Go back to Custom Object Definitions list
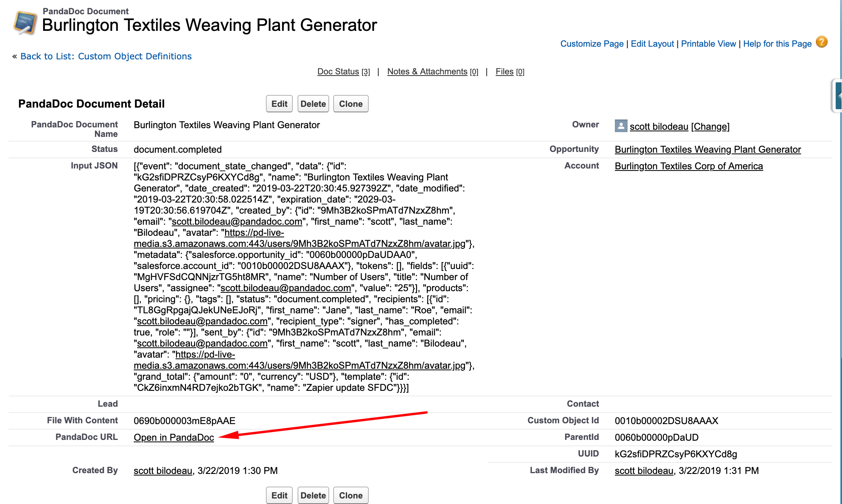This screenshot has height=504, width=842. [x=106, y=56]
